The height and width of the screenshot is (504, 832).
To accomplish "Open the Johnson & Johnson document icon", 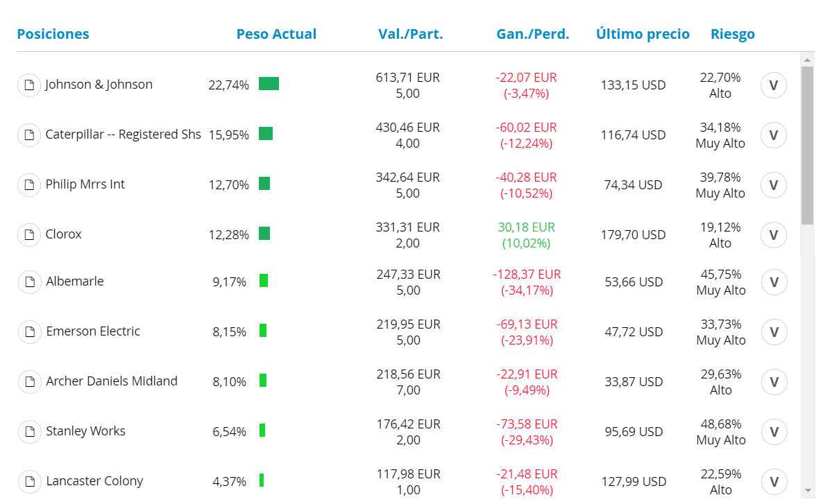I will click(x=29, y=85).
